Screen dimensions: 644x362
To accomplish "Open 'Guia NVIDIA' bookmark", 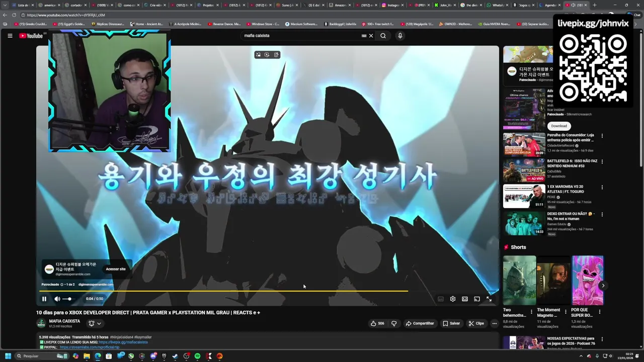I will click(x=493, y=24).
